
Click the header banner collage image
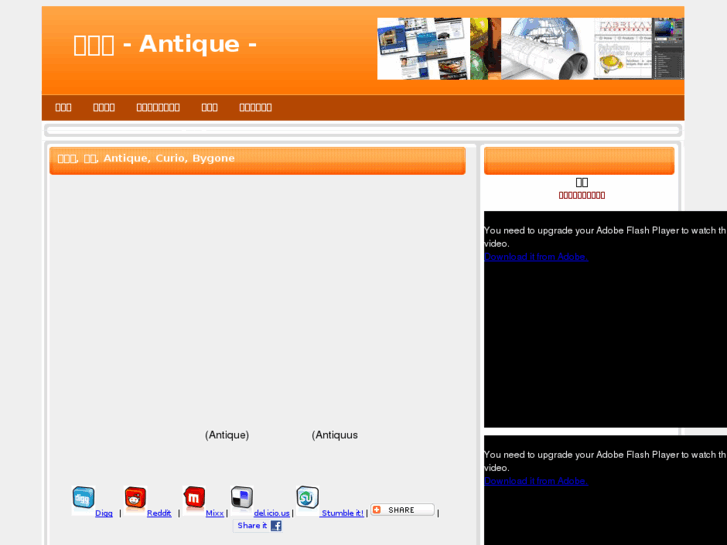tap(530, 49)
